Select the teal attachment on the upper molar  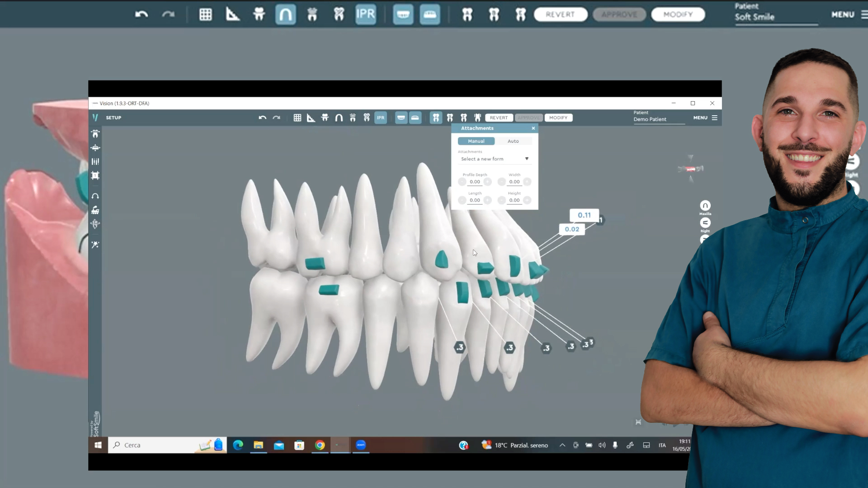tap(315, 263)
